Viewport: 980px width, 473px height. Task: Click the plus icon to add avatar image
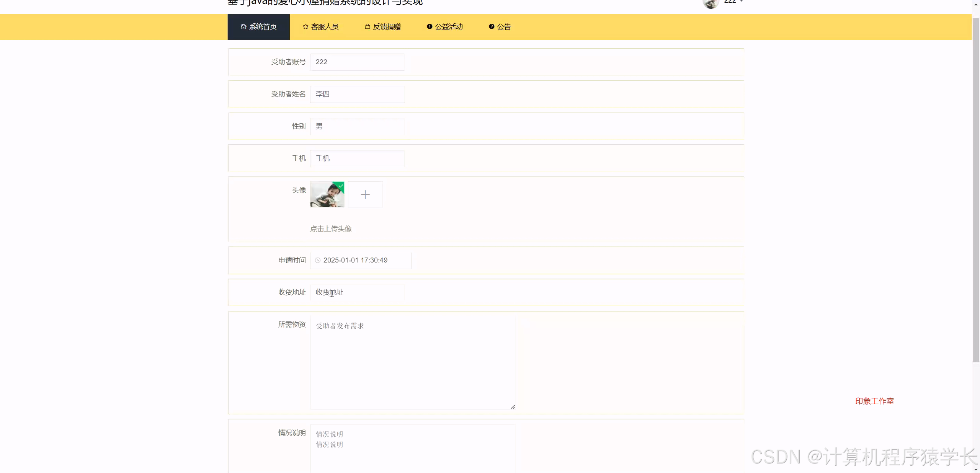point(364,194)
